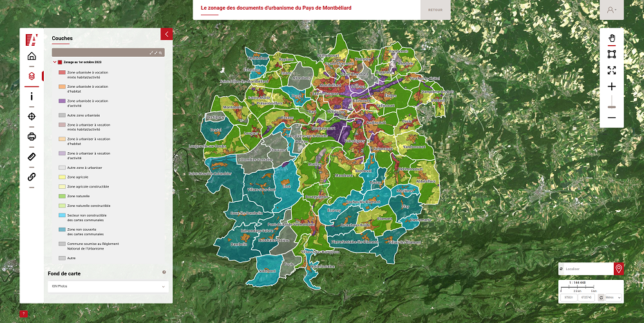This screenshot has width=644, height=323.
Task: Select the pan hand tool
Action: coord(612,38)
